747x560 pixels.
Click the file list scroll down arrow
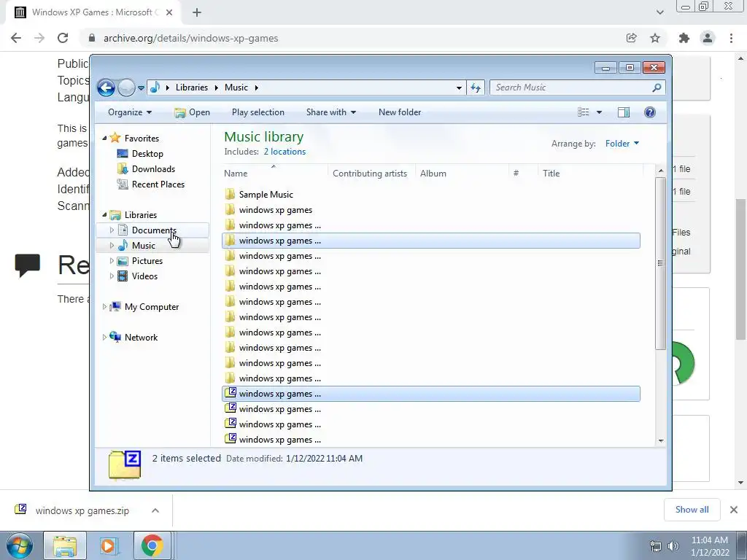661,440
